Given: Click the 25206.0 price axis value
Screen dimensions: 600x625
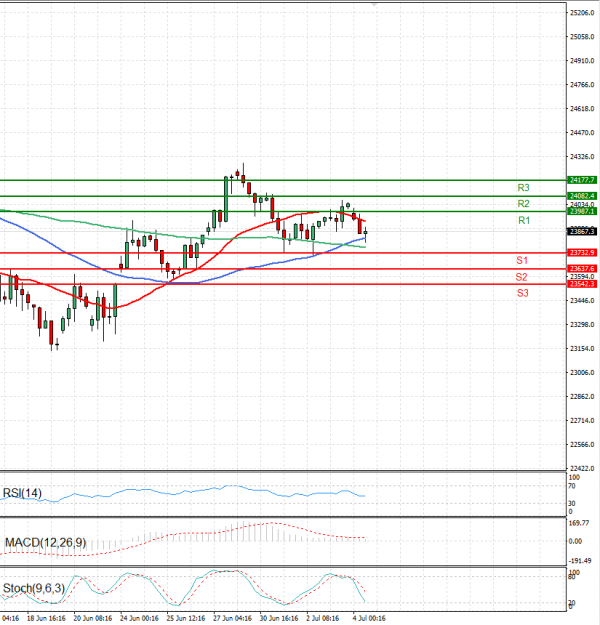Looking at the screenshot, I should coord(582,13).
